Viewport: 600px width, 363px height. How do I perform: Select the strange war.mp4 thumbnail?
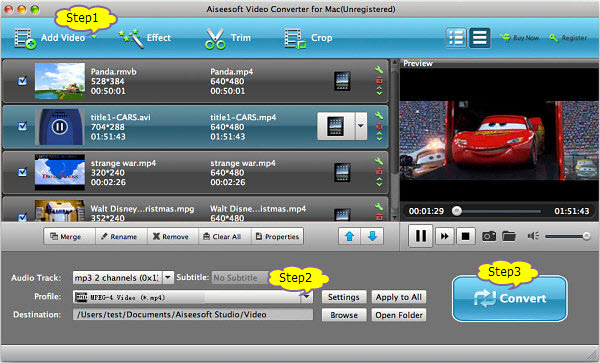60,173
